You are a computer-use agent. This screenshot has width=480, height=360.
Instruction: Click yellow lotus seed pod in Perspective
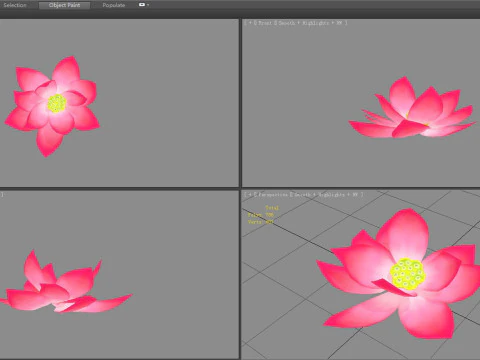pyautogui.click(x=408, y=274)
